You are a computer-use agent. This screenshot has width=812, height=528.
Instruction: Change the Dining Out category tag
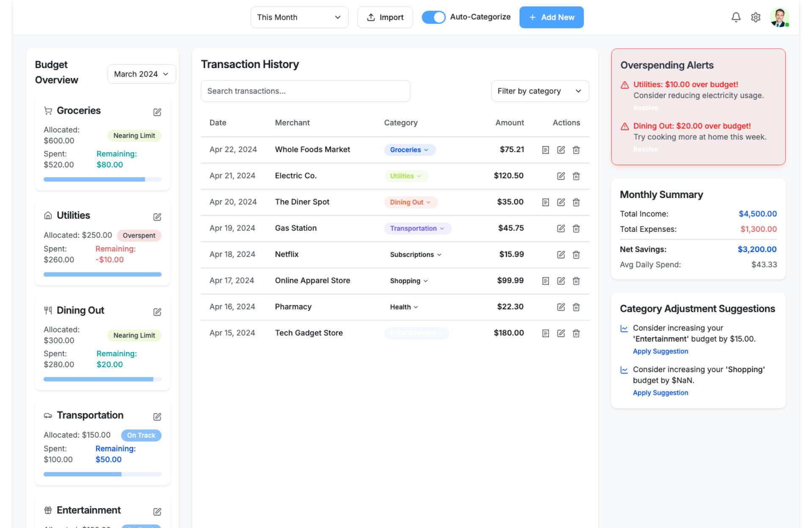click(x=410, y=202)
